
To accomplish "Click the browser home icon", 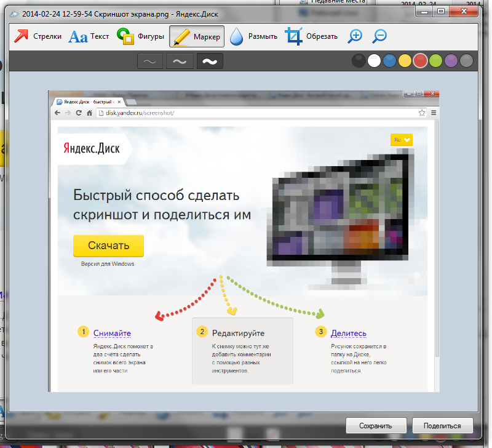I will [89, 113].
